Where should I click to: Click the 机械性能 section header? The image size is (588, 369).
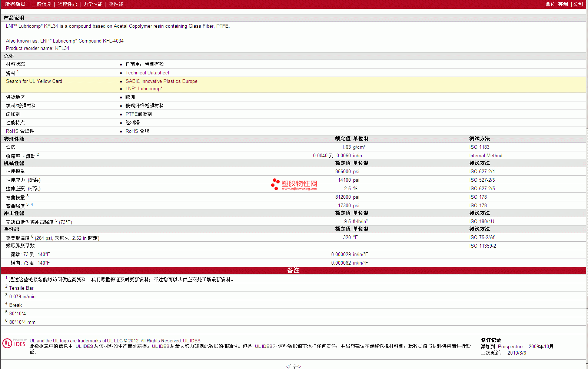[x=14, y=164]
